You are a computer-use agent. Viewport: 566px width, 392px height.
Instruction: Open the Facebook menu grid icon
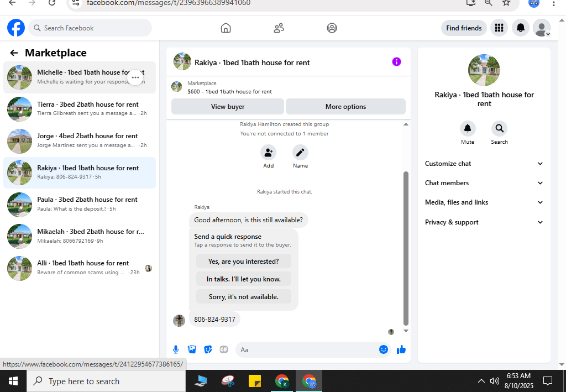[x=499, y=28]
